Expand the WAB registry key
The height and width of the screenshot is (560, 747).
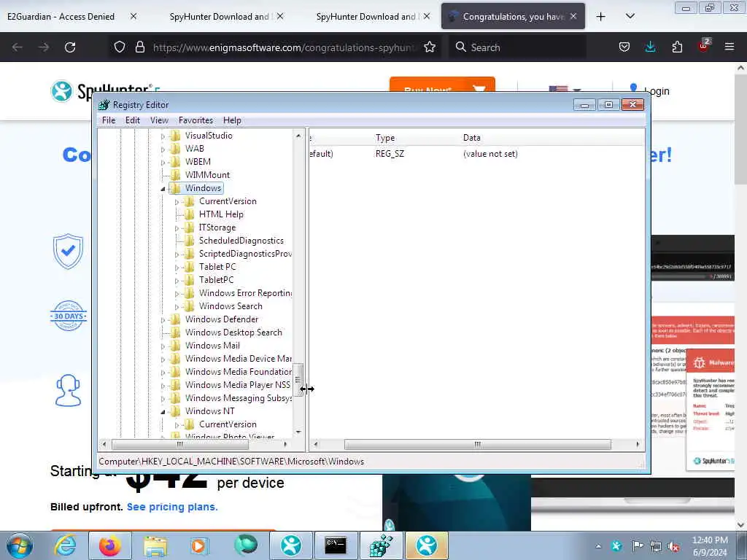click(163, 149)
